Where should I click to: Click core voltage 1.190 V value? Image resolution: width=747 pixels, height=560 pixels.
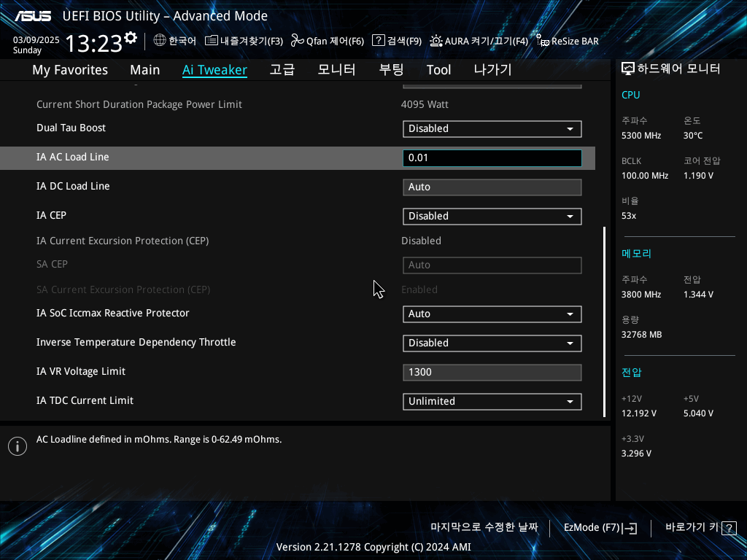(x=698, y=176)
